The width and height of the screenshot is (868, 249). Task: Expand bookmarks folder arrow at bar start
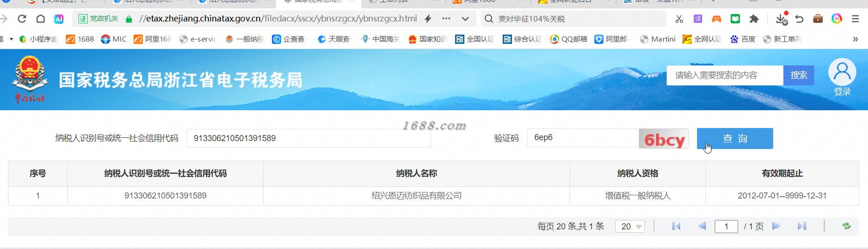click(x=11, y=39)
